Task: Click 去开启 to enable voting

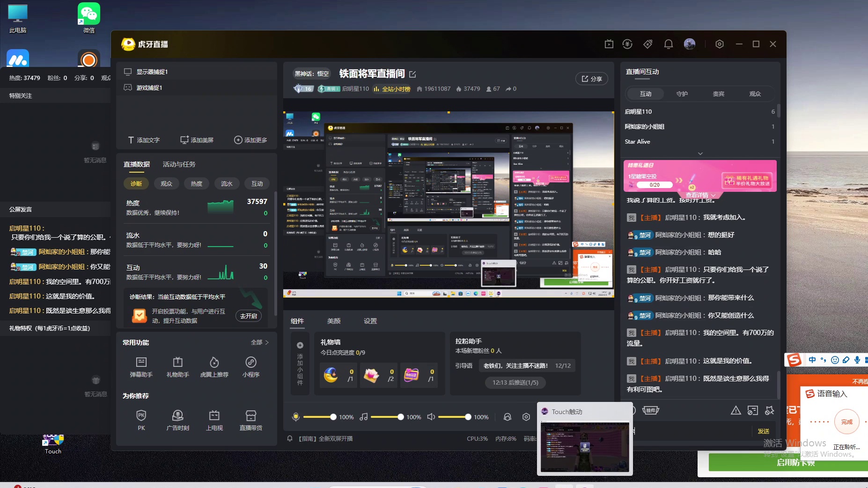Action: pyautogui.click(x=249, y=316)
